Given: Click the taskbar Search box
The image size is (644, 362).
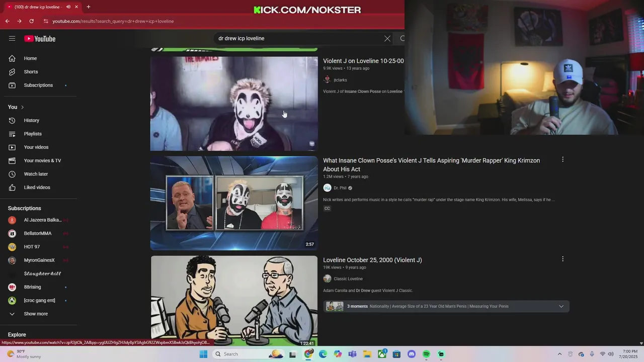Looking at the screenshot, I should pos(248,354).
